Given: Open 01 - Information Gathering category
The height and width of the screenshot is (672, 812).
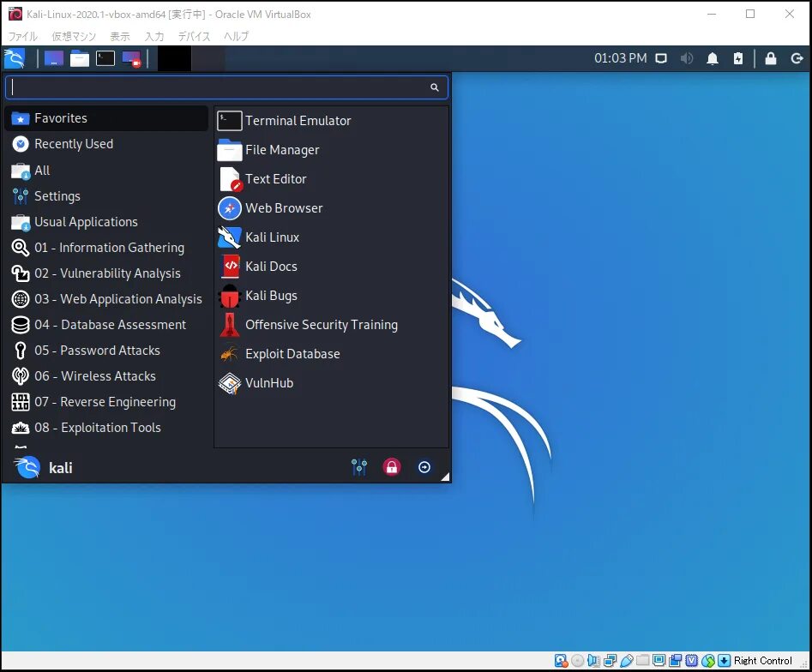Looking at the screenshot, I should [106, 248].
